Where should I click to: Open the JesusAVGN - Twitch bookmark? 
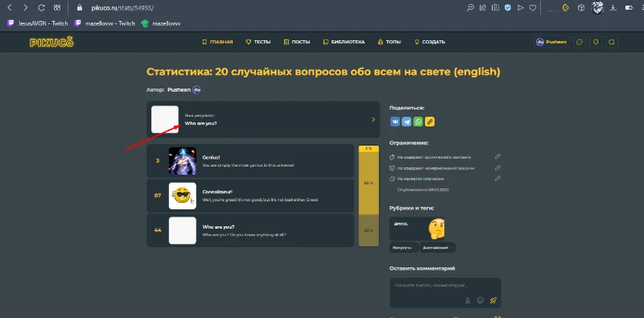[x=37, y=23]
